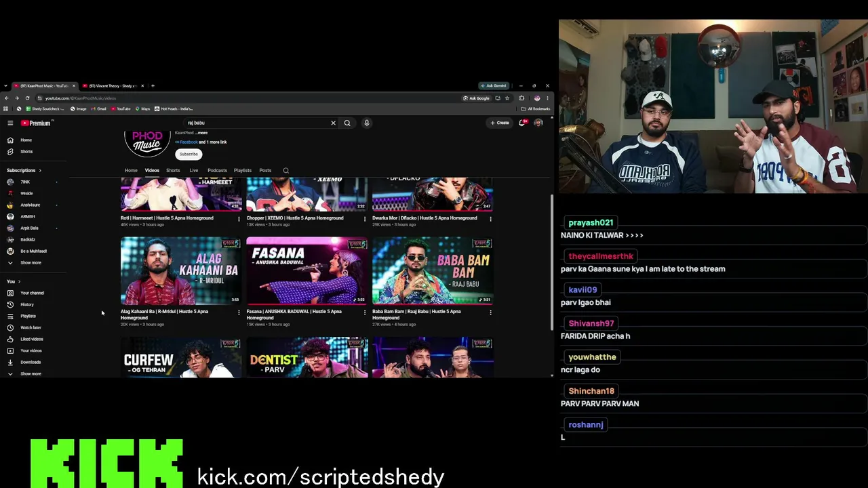Search within the channel using magnifier
Image resolution: width=868 pixels, height=488 pixels.
click(x=285, y=171)
